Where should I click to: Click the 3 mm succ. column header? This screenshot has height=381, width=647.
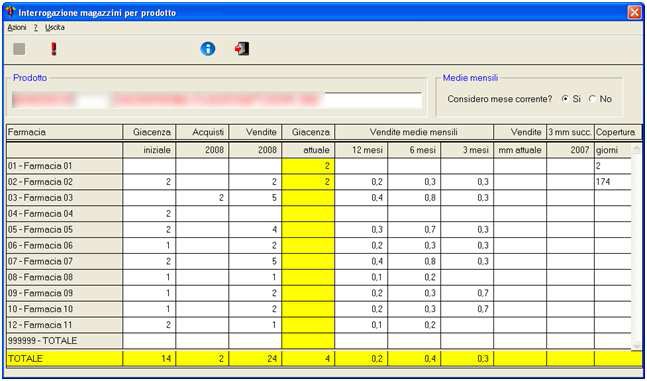[570, 132]
